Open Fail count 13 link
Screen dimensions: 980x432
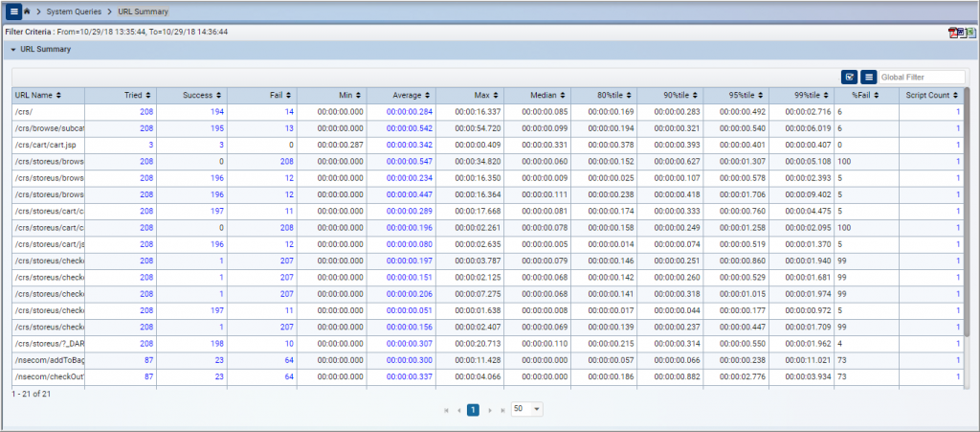(x=289, y=128)
